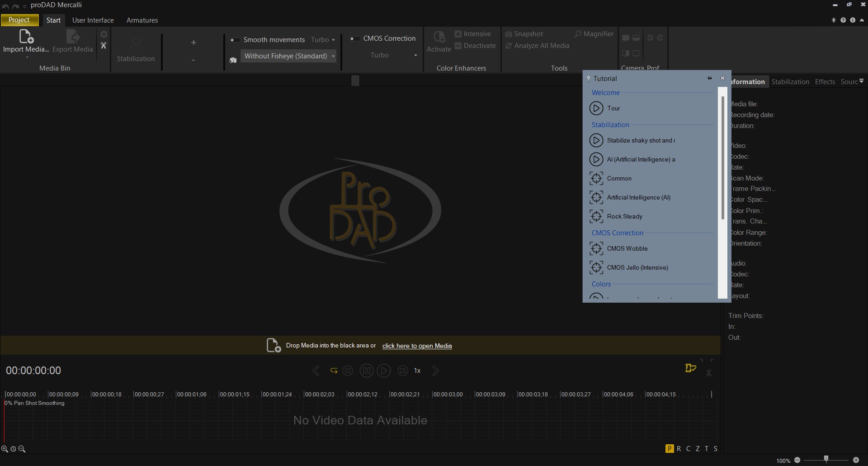Step back with the left arrow
868x466 pixels.
[x=316, y=371]
